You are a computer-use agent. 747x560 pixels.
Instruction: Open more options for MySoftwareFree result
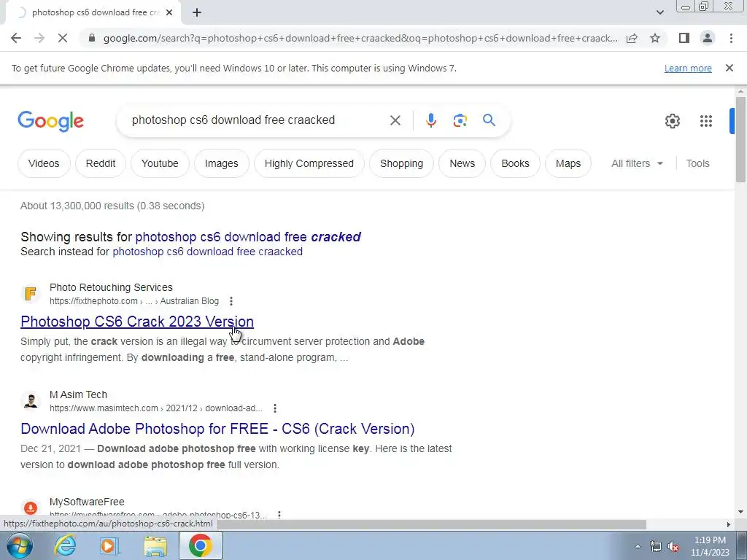[279, 515]
